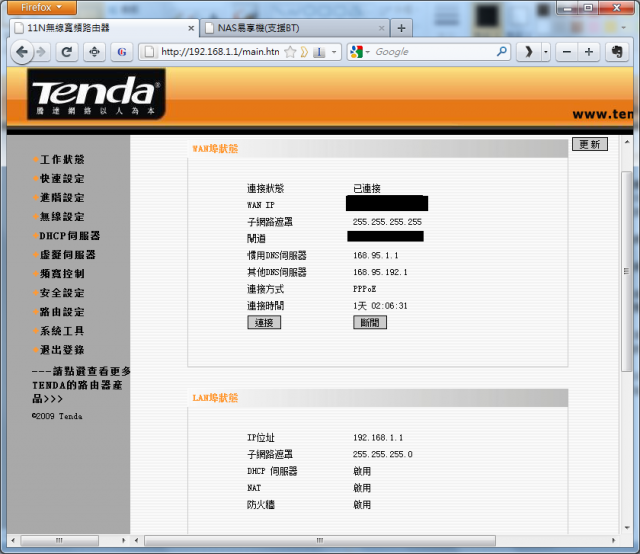
Task: Click the secondary DNS value 168.95.192.1
Action: (x=380, y=272)
